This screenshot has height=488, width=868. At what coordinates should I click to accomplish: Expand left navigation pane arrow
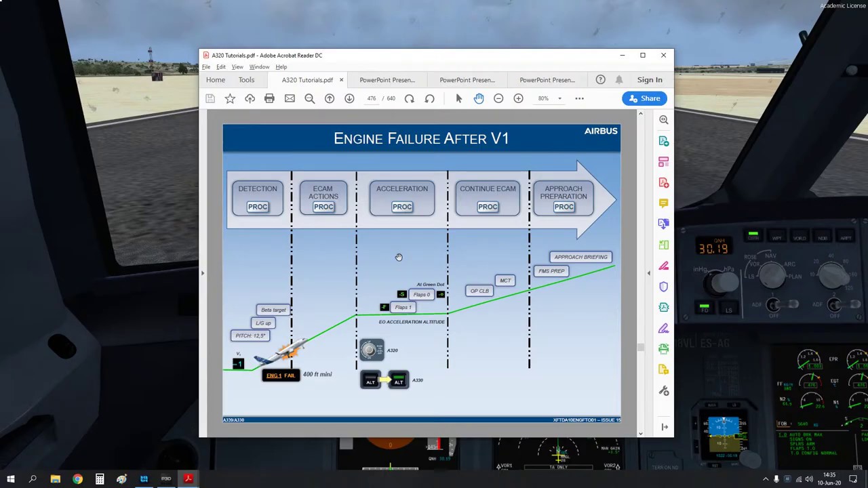(x=202, y=273)
